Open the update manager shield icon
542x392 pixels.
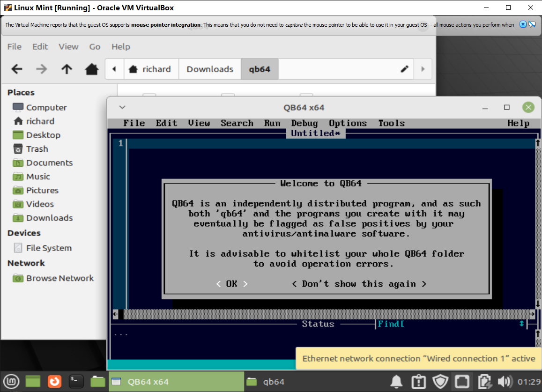tap(440, 382)
